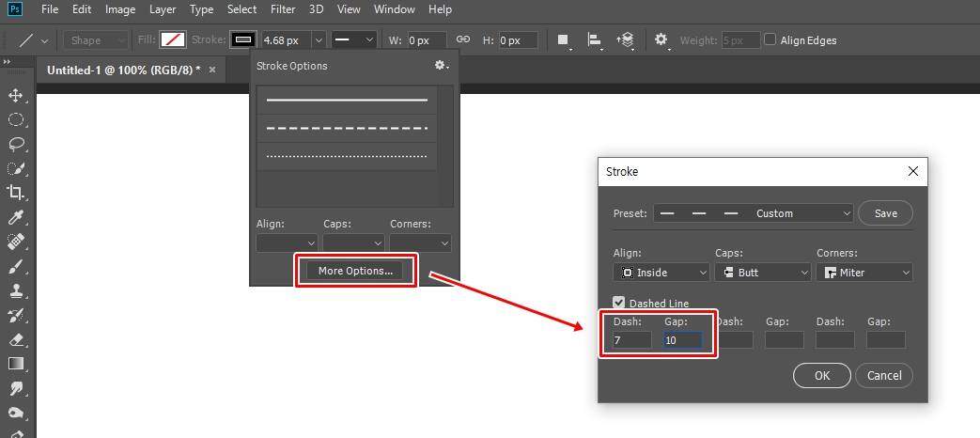Open the 3D menu
The width and height of the screenshot is (980, 438).
(317, 9)
